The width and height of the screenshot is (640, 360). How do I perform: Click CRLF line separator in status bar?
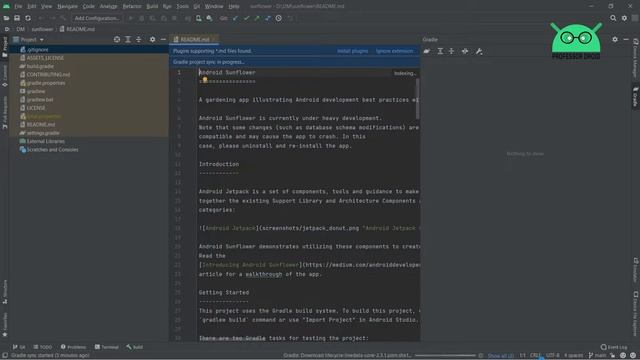coord(535,356)
